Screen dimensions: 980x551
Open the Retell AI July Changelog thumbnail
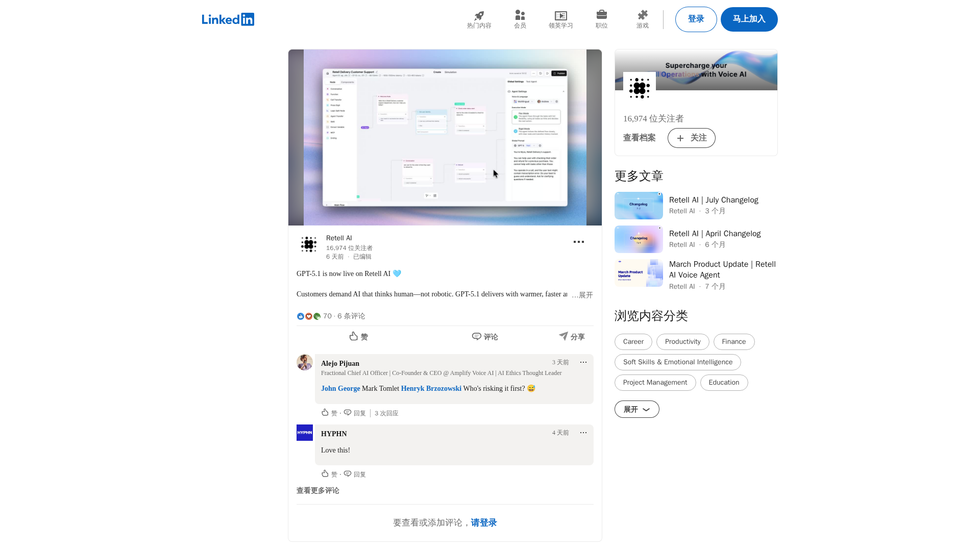639,205
